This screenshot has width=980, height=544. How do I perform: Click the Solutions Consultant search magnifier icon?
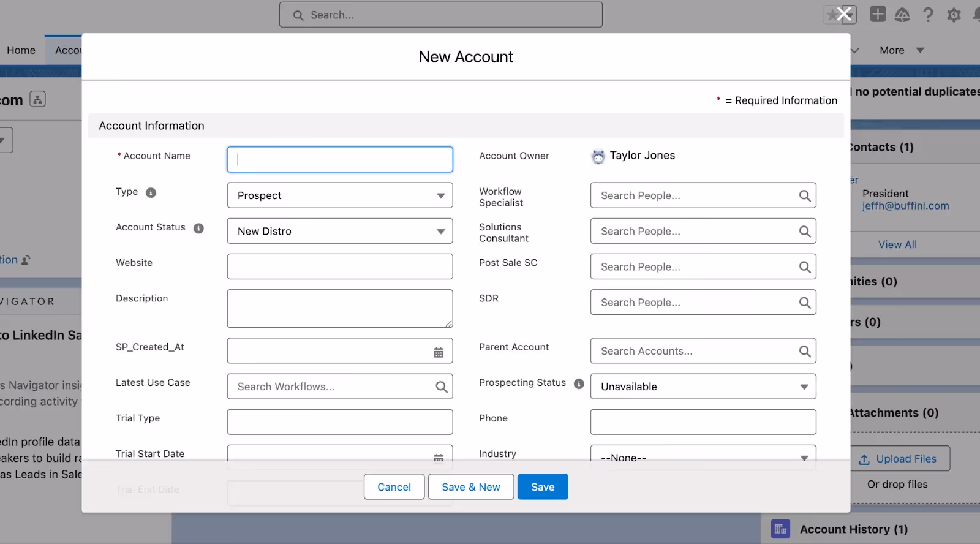click(x=805, y=232)
